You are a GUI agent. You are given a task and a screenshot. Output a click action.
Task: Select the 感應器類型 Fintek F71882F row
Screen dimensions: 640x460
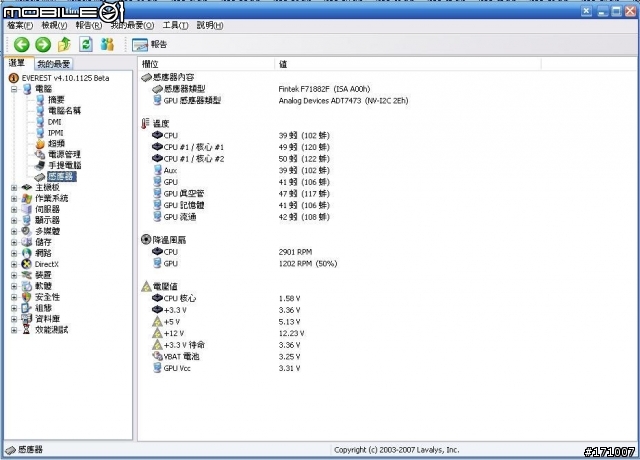pos(261,89)
